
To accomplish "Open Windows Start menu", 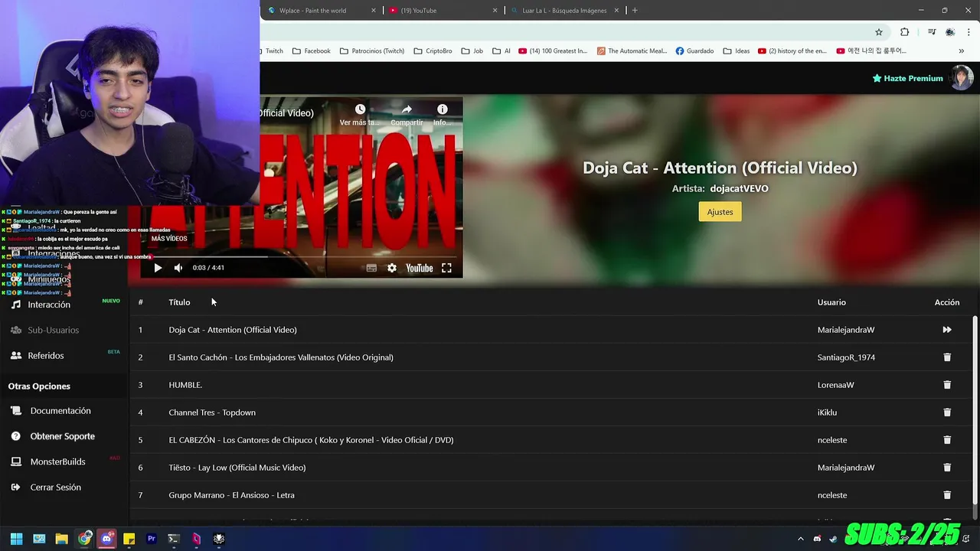I will [x=16, y=539].
